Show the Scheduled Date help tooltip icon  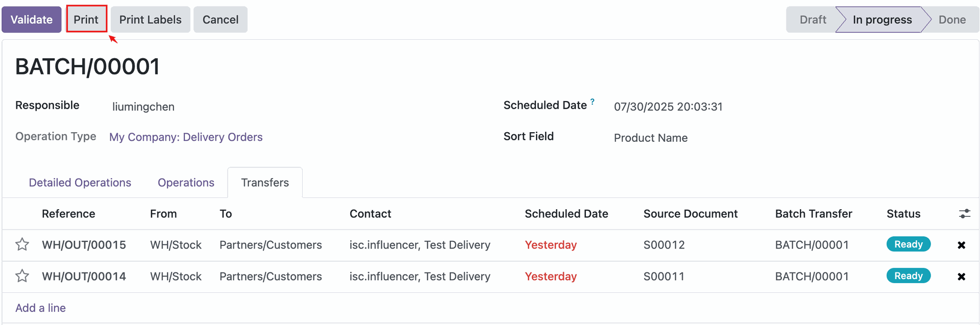pyautogui.click(x=593, y=102)
